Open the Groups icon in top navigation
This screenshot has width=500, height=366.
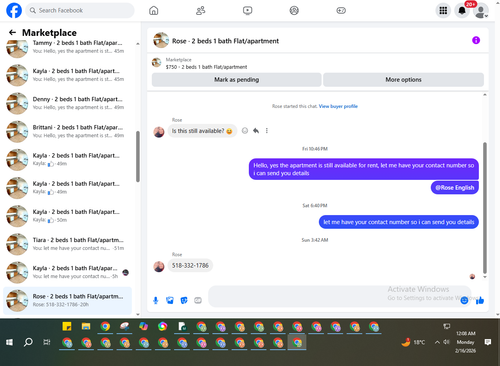coord(294,10)
